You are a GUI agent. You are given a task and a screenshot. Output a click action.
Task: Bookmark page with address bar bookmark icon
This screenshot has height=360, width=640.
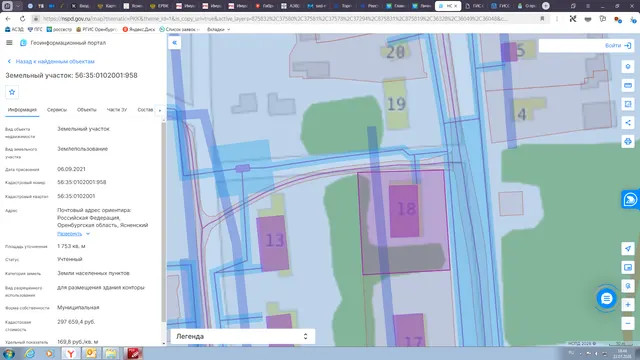click(542, 19)
